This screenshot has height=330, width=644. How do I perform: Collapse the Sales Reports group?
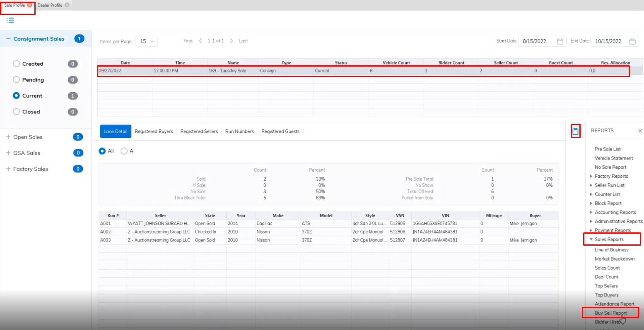point(591,239)
